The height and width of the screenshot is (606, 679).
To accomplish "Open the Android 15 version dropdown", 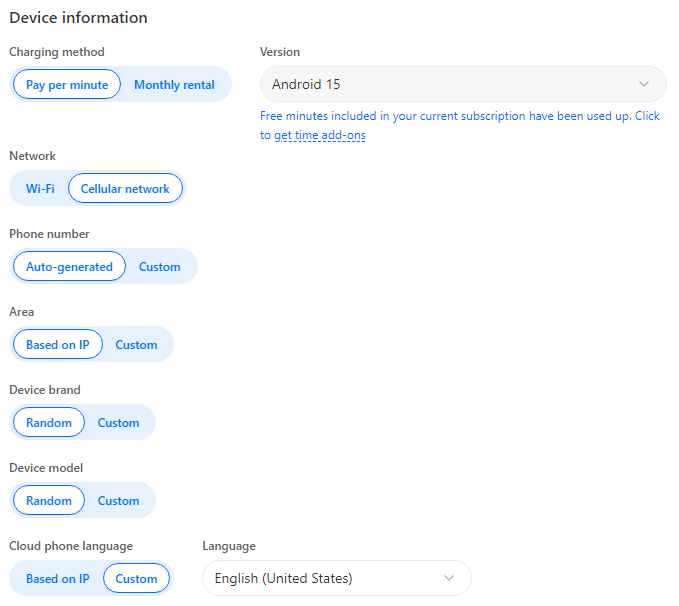I will [463, 84].
